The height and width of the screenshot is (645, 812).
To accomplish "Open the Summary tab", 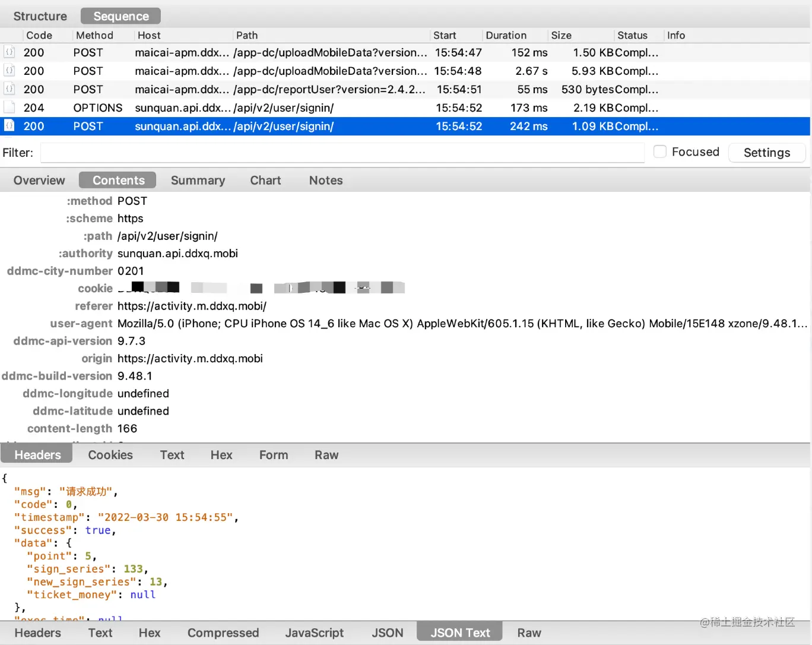I will [x=198, y=180].
